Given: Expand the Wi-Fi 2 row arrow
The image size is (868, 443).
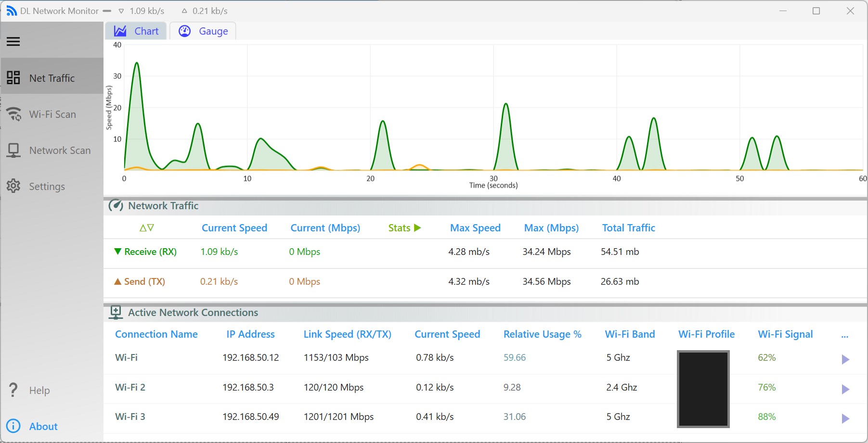Looking at the screenshot, I should (845, 389).
